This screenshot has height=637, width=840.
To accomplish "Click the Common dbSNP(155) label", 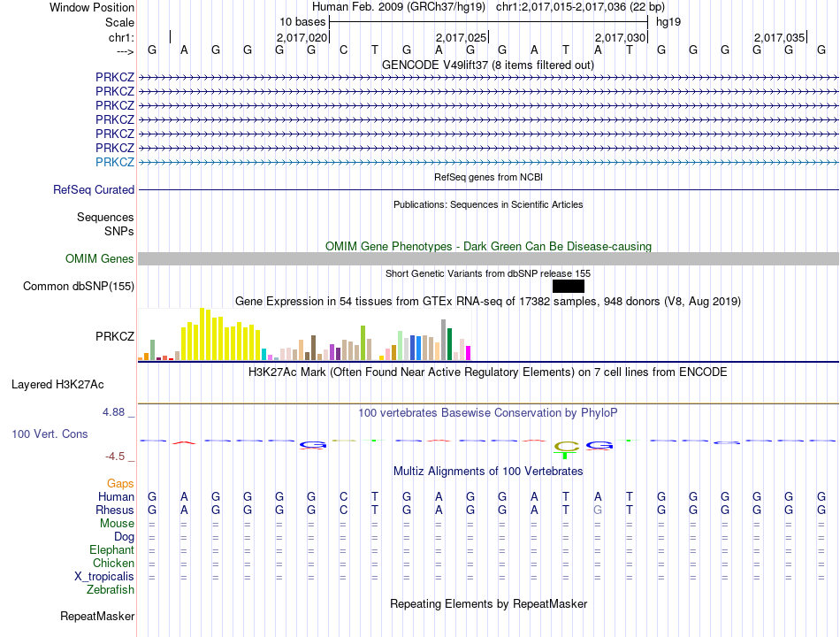I will point(79,287).
